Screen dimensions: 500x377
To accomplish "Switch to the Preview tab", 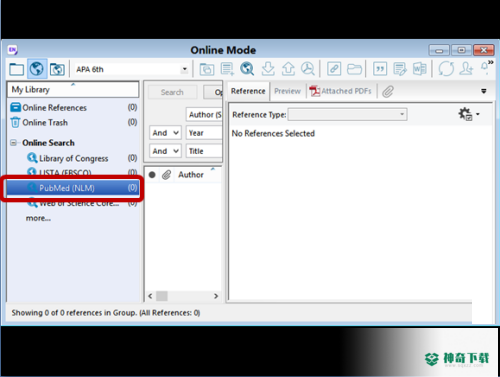I will (x=287, y=91).
